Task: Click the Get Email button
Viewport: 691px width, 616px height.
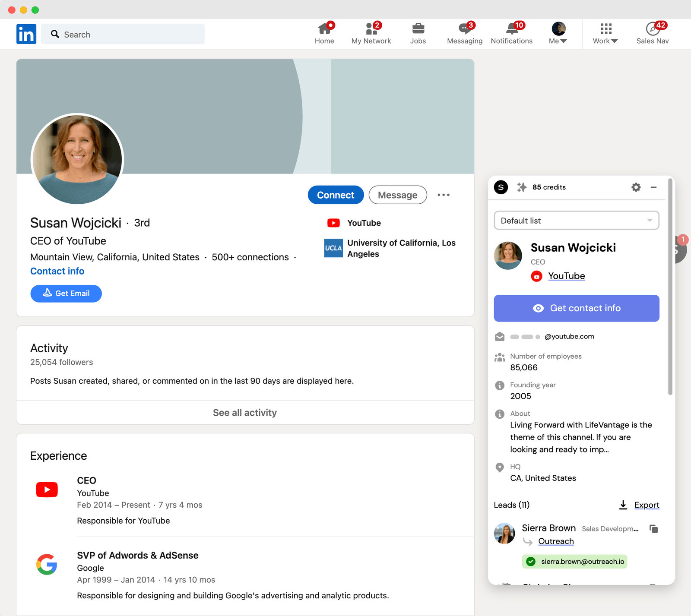Action: tap(66, 294)
